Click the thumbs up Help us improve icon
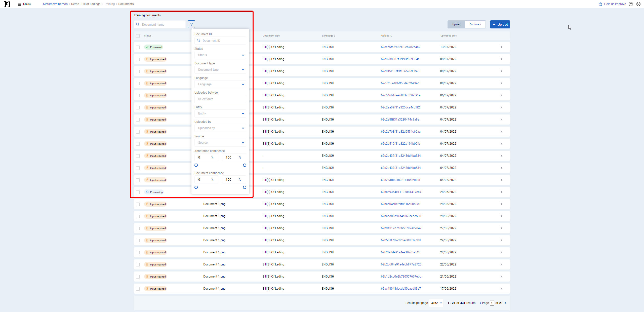Screen dimensions: 644x312 coord(600,4)
